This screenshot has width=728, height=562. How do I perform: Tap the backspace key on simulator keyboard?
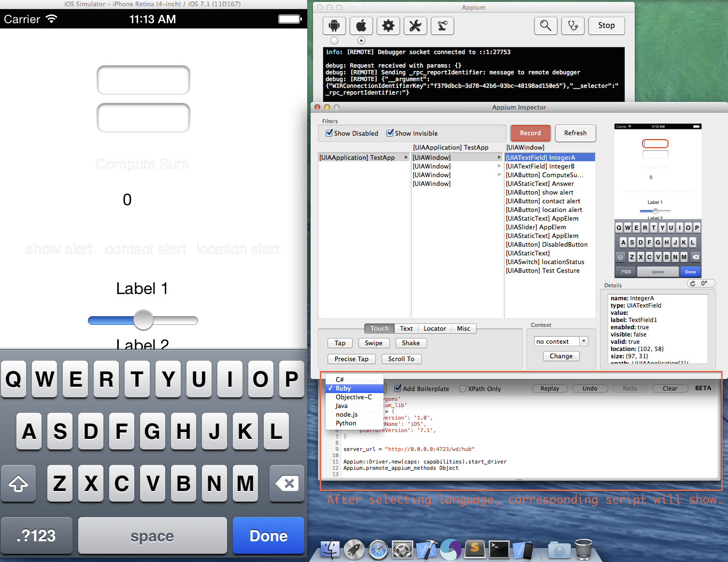tap(287, 483)
